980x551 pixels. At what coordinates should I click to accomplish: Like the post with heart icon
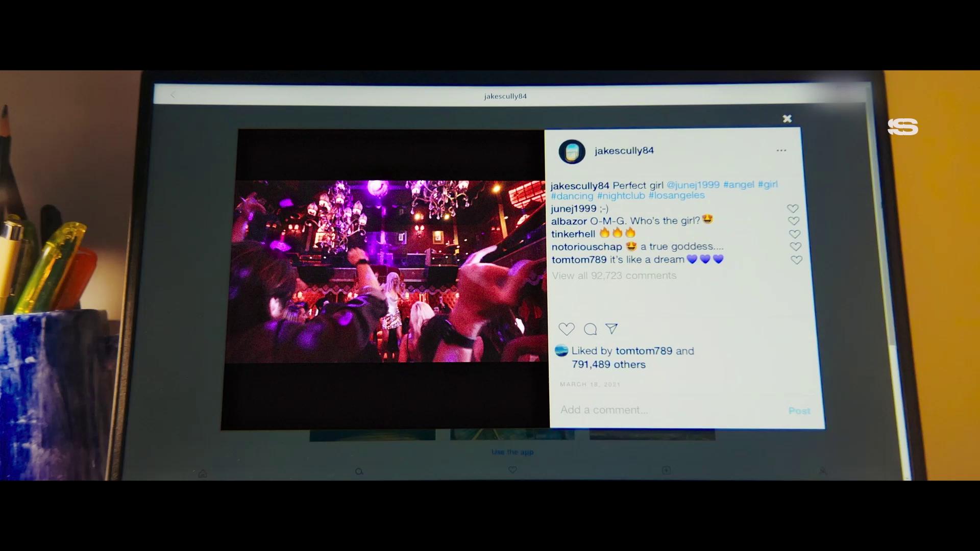[566, 329]
